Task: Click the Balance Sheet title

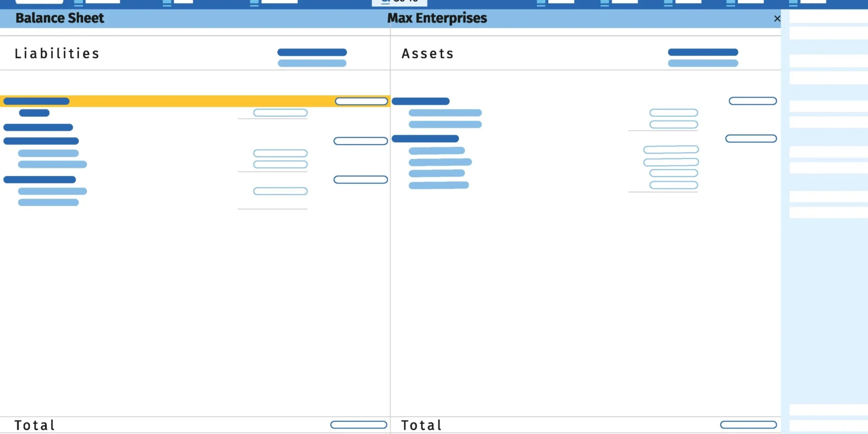Action: click(x=60, y=18)
